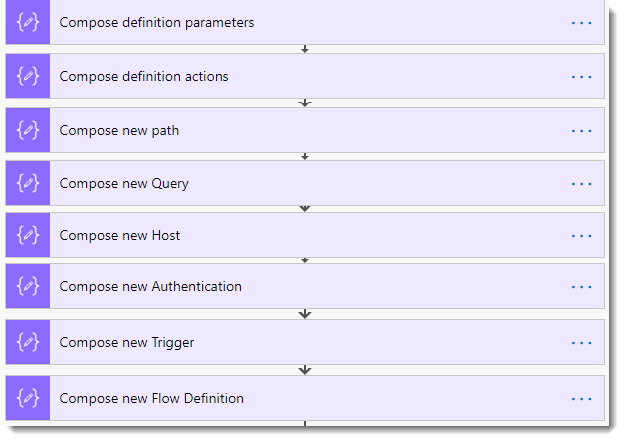Select the Compose new path action icon
The image size is (624, 441).
click(x=27, y=130)
